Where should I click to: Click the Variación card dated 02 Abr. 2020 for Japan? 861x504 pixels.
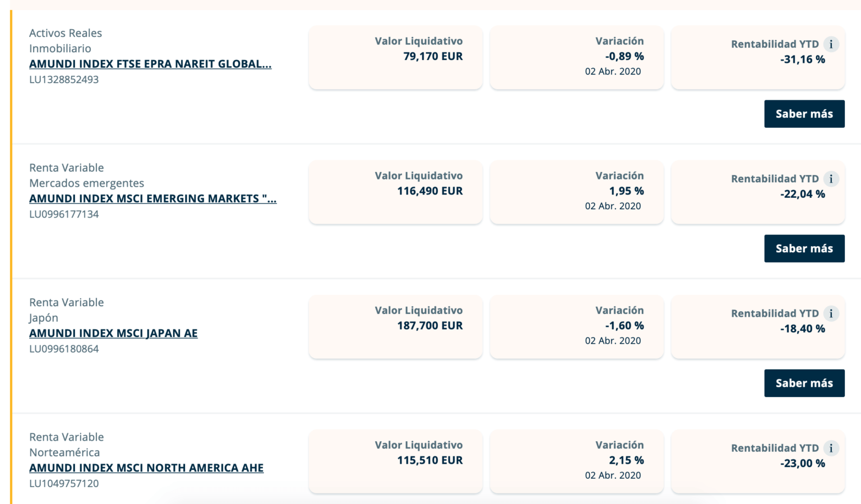pyautogui.click(x=577, y=327)
